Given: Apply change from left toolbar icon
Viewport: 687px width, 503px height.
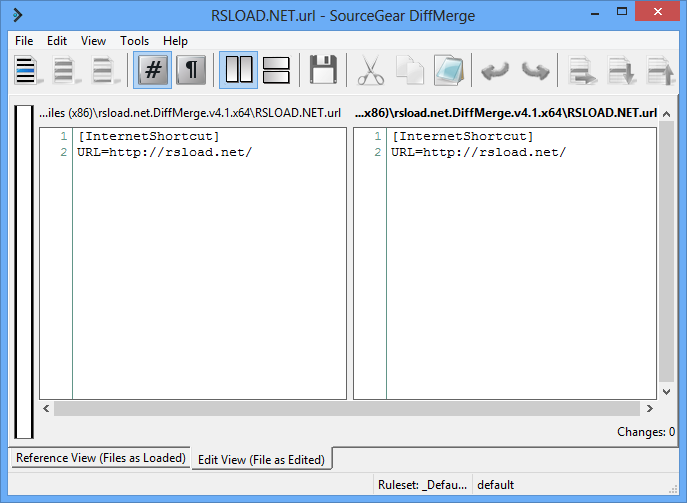Looking at the screenshot, I should (582, 70).
